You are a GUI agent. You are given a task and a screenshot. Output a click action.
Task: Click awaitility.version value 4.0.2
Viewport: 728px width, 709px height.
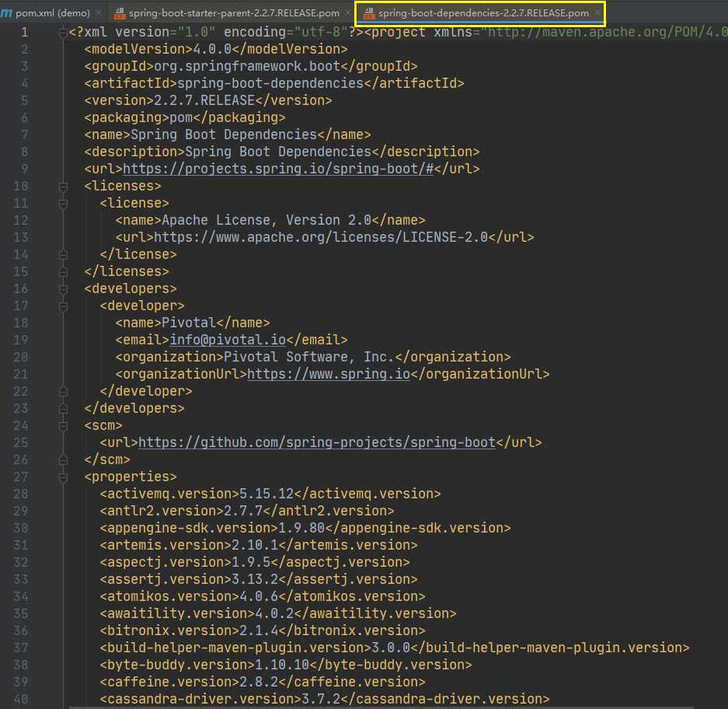coord(274,613)
